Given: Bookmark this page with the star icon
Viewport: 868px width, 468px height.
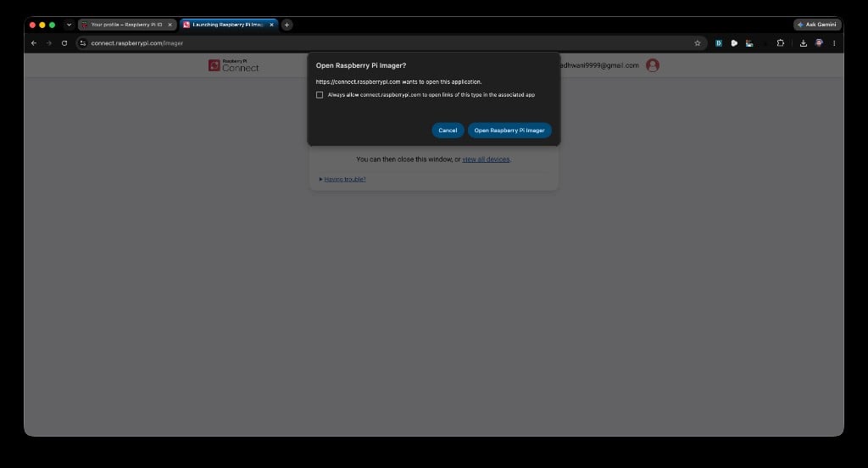Looking at the screenshot, I should pyautogui.click(x=698, y=42).
